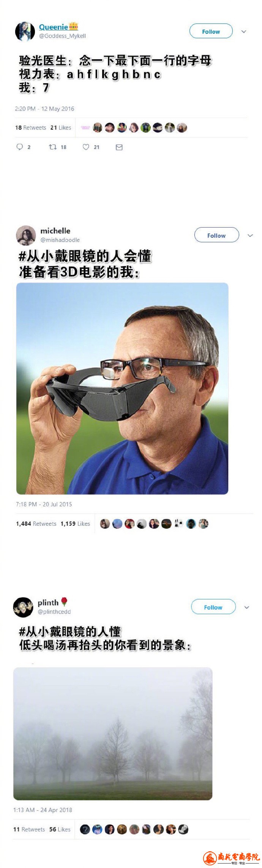The image size is (262, 868).
Task: Open plinth's profile avatar
Action: tap(23, 607)
